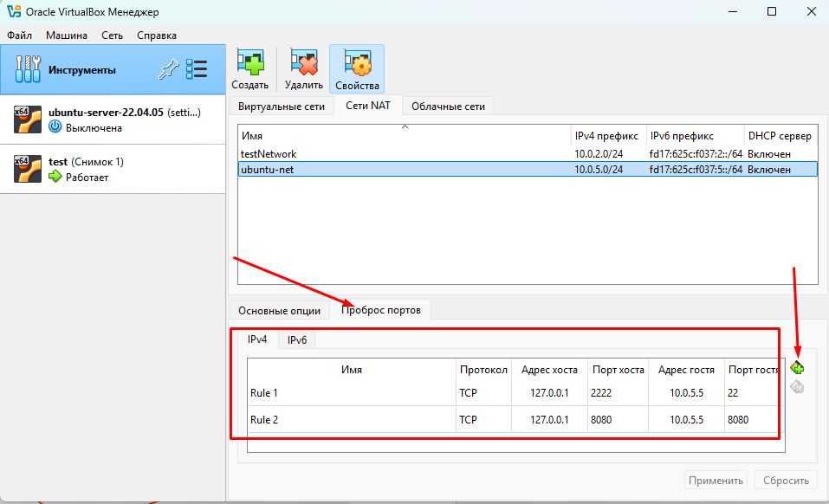Click the Создать NAT network icon
829x504 pixels.
click(250, 69)
